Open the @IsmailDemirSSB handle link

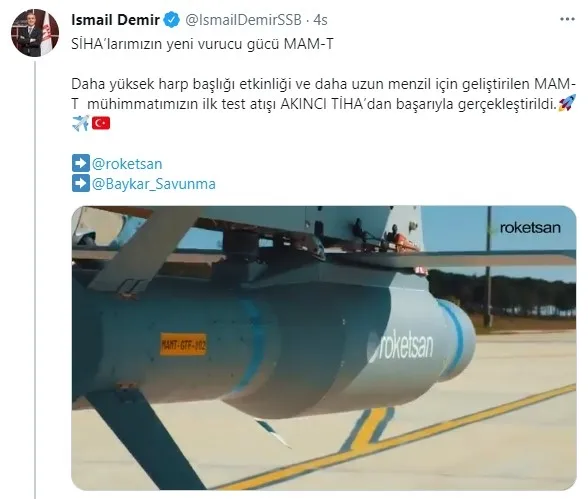coord(244,20)
